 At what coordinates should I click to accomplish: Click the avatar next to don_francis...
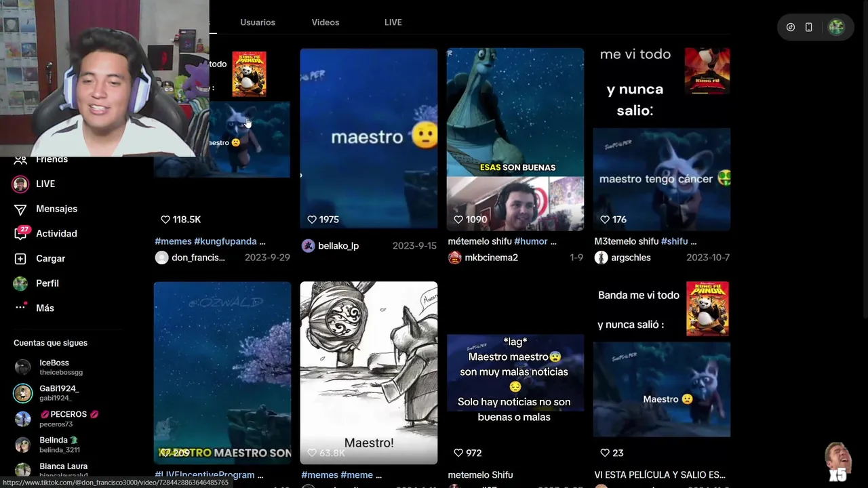161,258
